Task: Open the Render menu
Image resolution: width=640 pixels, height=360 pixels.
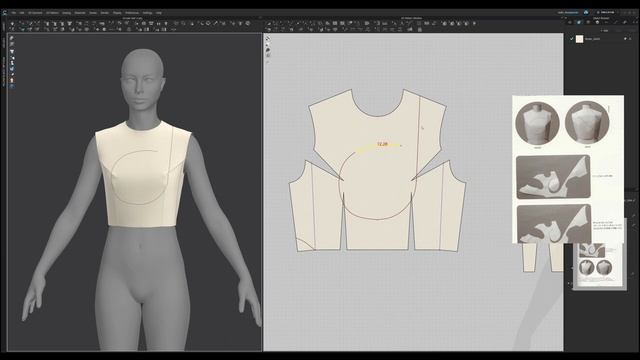Action: tap(105, 13)
